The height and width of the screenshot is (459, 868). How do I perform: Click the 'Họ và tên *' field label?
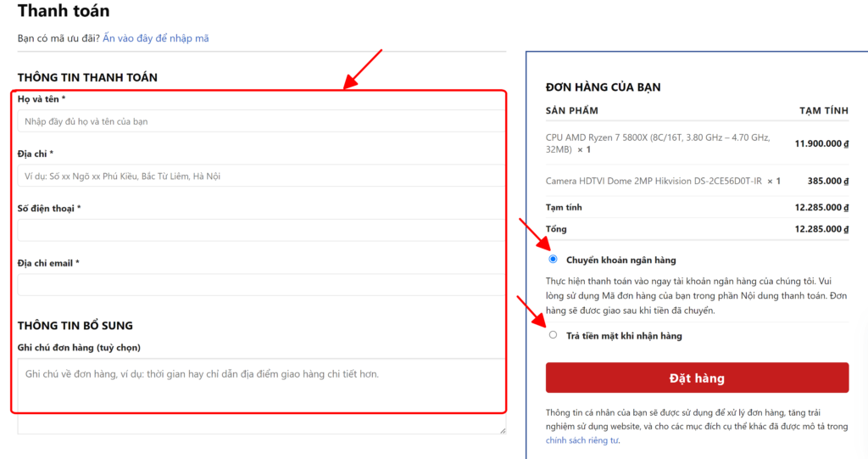click(42, 99)
